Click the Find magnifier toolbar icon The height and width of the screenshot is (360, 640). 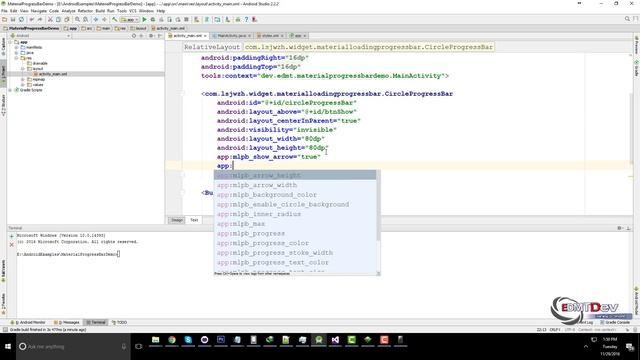pos(77,20)
